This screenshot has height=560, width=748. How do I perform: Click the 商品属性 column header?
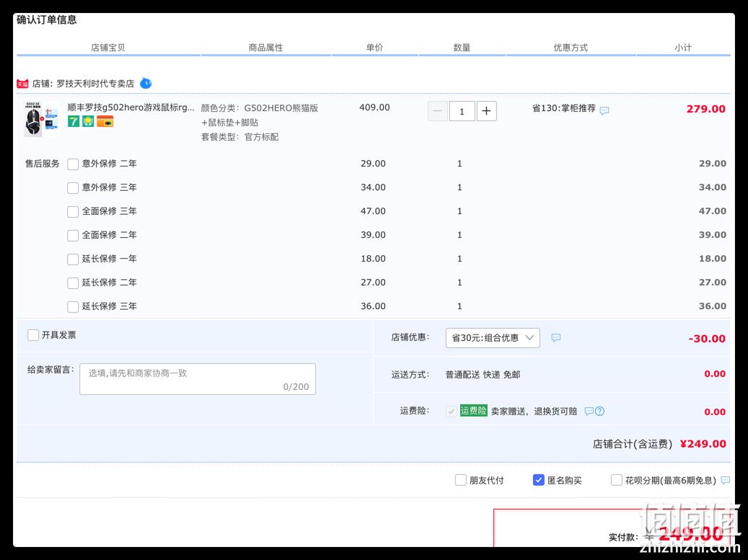pyautogui.click(x=265, y=48)
